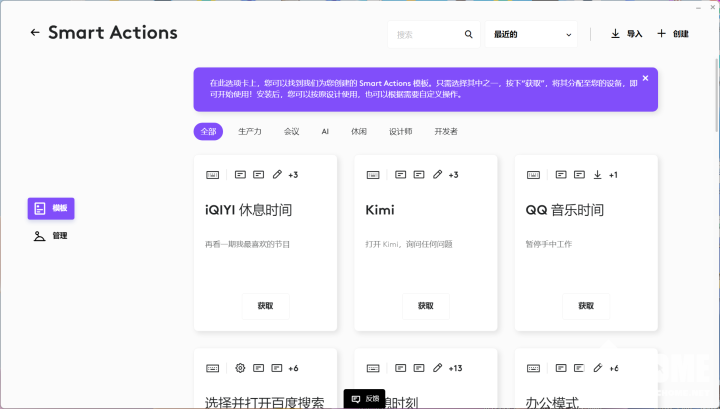Image resolution: width=720 pixels, height=409 pixels.
Task: Open the iQIYI 休息时间 card title
Action: tap(248, 210)
